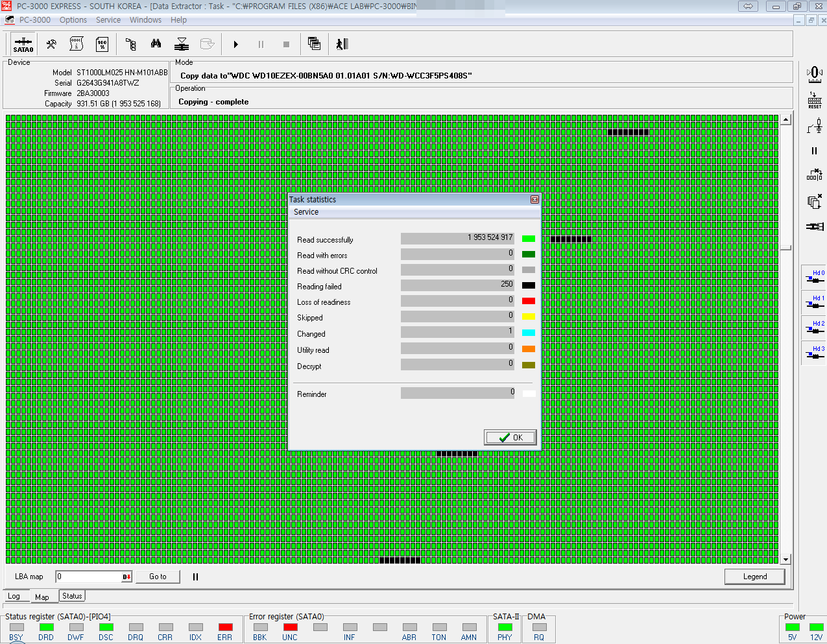
Task: Open the Options menu
Action: (x=73, y=20)
